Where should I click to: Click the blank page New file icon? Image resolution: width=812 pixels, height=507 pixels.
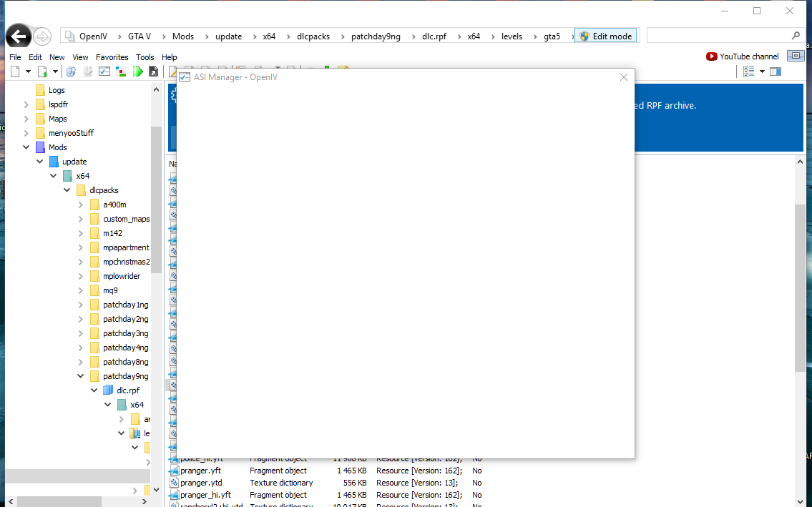pyautogui.click(x=15, y=72)
